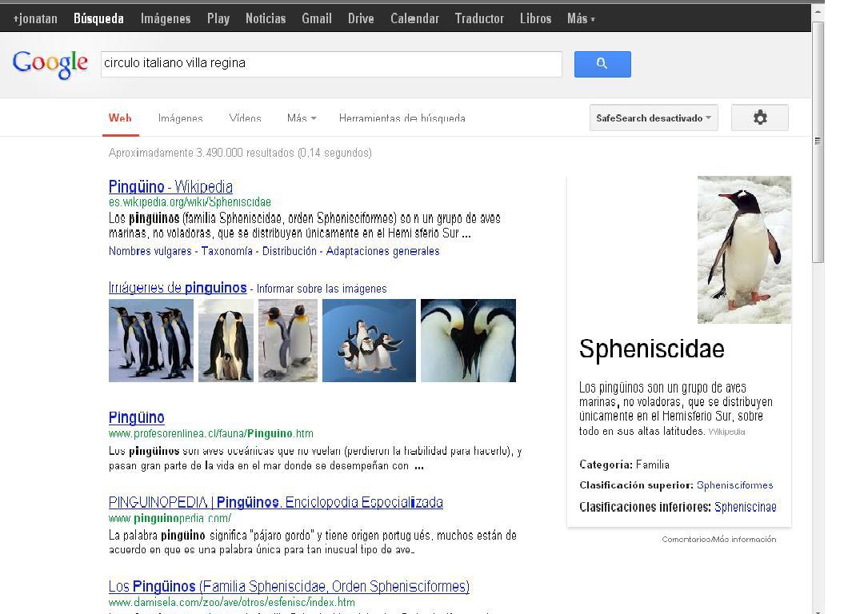The height and width of the screenshot is (614, 868).
Task: Open Pingüino profesorenlinea result
Action: [137, 417]
